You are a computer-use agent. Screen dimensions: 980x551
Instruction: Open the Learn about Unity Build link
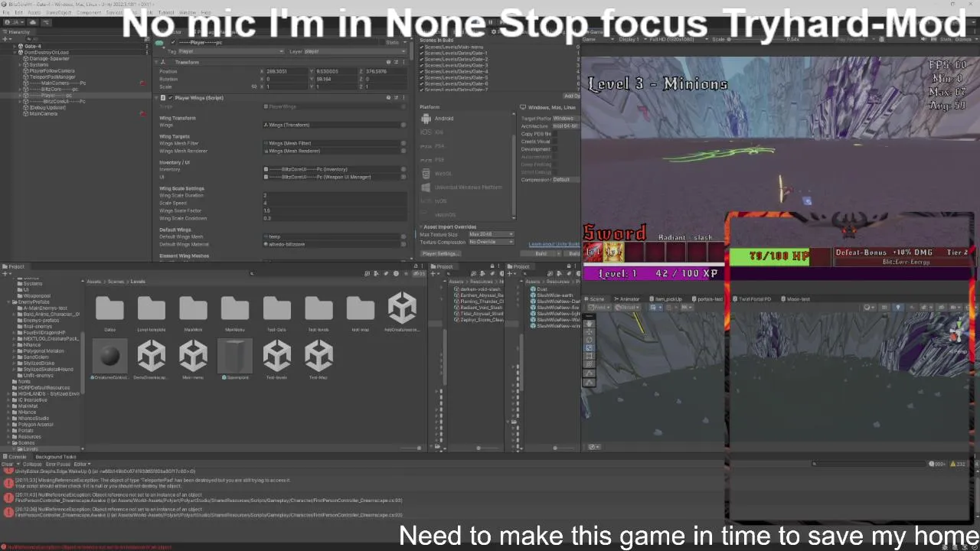click(554, 244)
